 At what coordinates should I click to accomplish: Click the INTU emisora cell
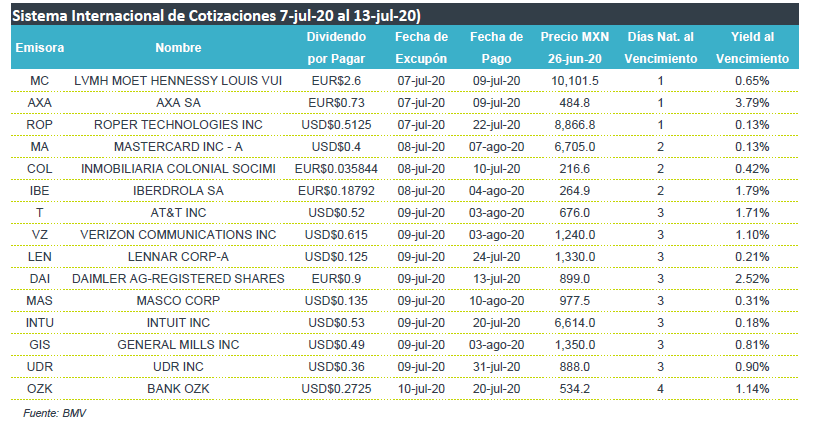click(40, 323)
